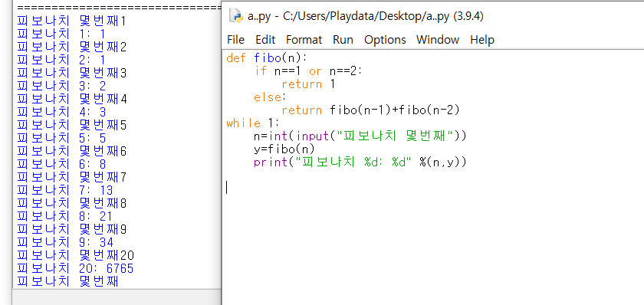This screenshot has height=305, width=644.
Task: Click shell output '피보나치 9: 34'
Action: click(x=65, y=243)
